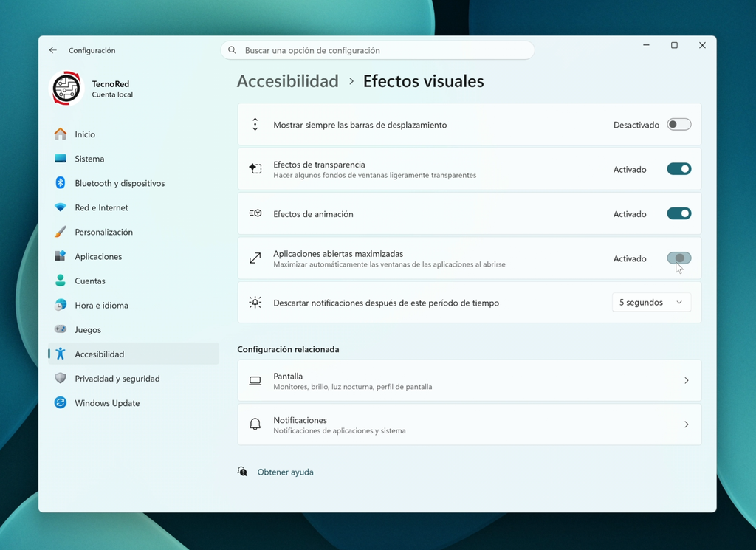
Task: Select Aplicaciones in sidebar
Action: (134, 256)
